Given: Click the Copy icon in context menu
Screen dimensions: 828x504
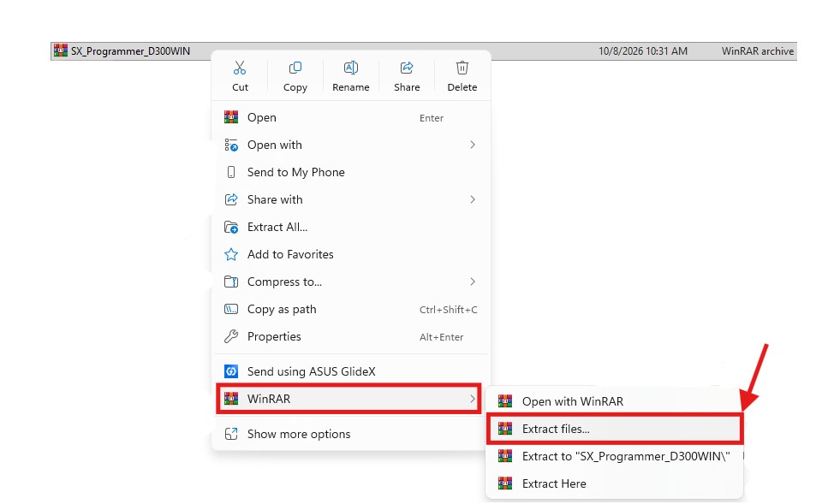Looking at the screenshot, I should [x=295, y=68].
